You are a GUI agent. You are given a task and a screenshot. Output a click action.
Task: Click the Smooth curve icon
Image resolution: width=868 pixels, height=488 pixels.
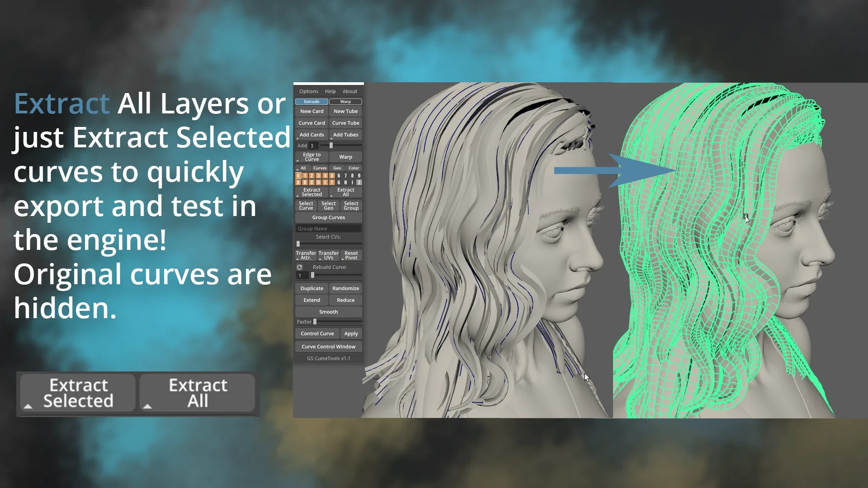[x=329, y=312]
